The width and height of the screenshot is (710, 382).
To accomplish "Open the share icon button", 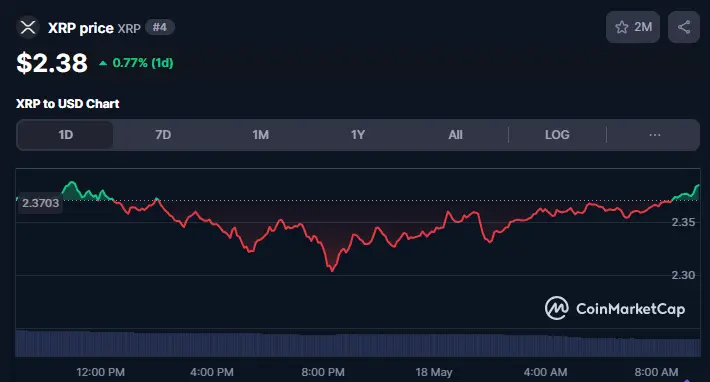I will pyautogui.click(x=684, y=27).
